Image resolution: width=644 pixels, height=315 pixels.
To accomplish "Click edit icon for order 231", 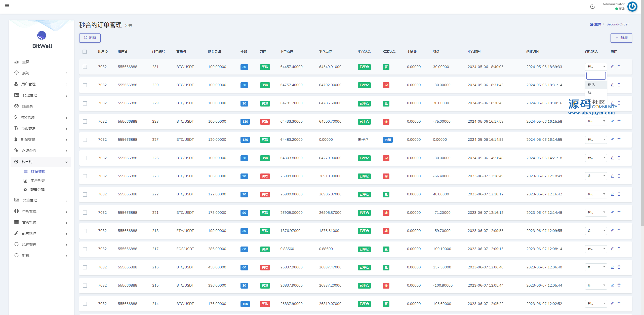I will point(613,67).
